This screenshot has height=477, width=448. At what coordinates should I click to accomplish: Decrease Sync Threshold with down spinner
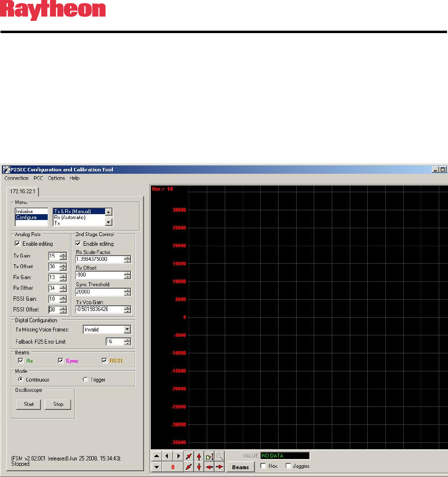[127, 294]
